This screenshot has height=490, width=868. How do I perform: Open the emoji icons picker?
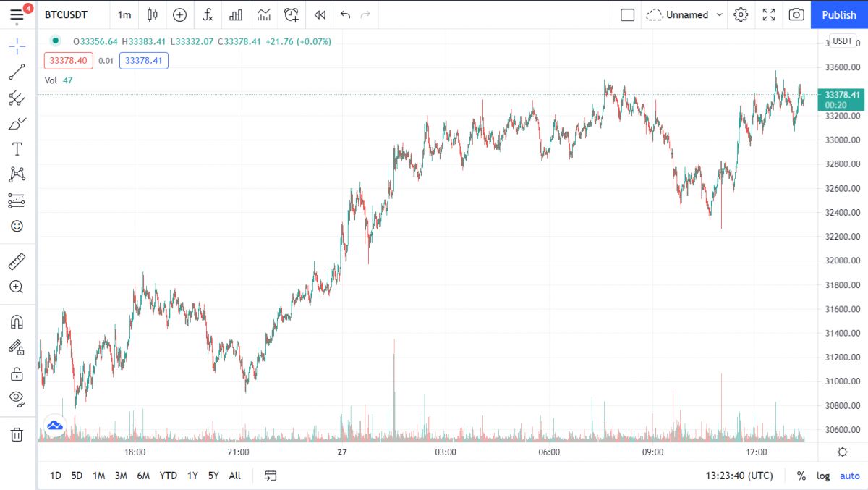(x=17, y=226)
